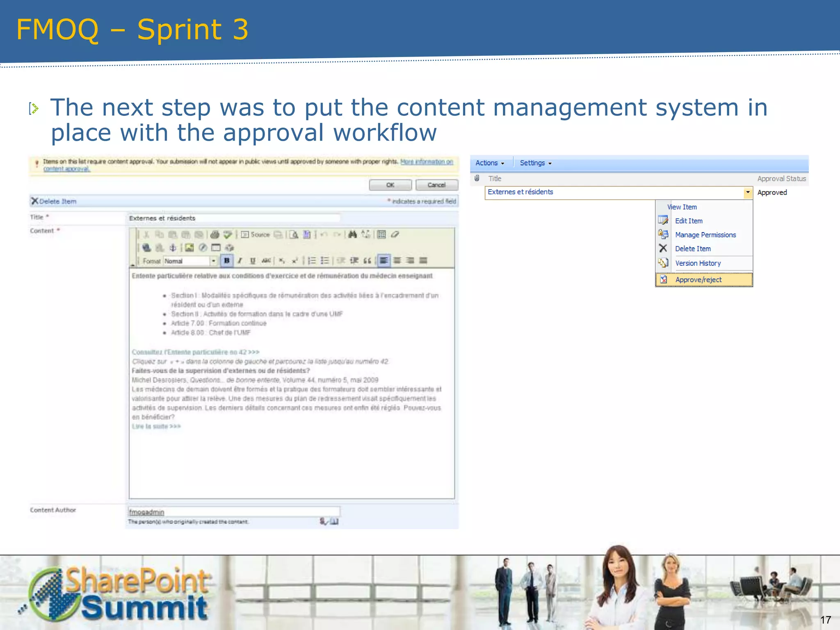
Task: Open the Templates icon next to Source
Action: pos(278,235)
